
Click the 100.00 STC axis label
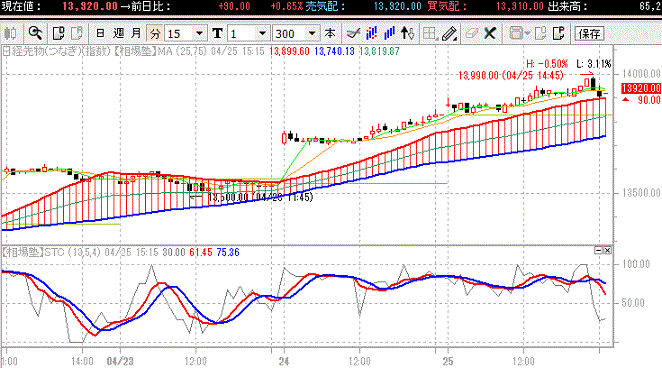coord(636,264)
